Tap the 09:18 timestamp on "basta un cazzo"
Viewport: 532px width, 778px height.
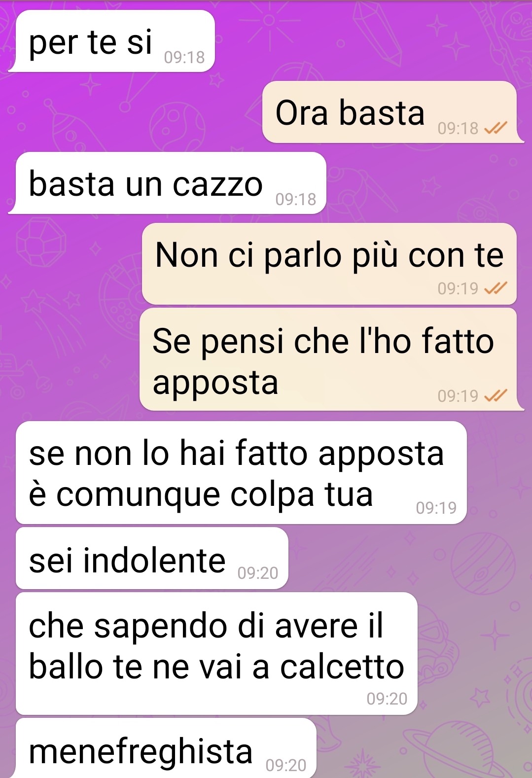point(296,199)
